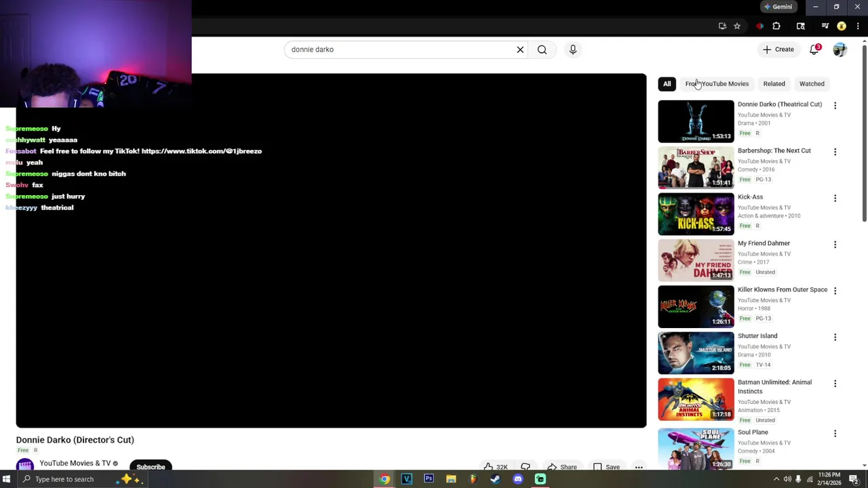Click the Shutter Island title text

click(757, 336)
